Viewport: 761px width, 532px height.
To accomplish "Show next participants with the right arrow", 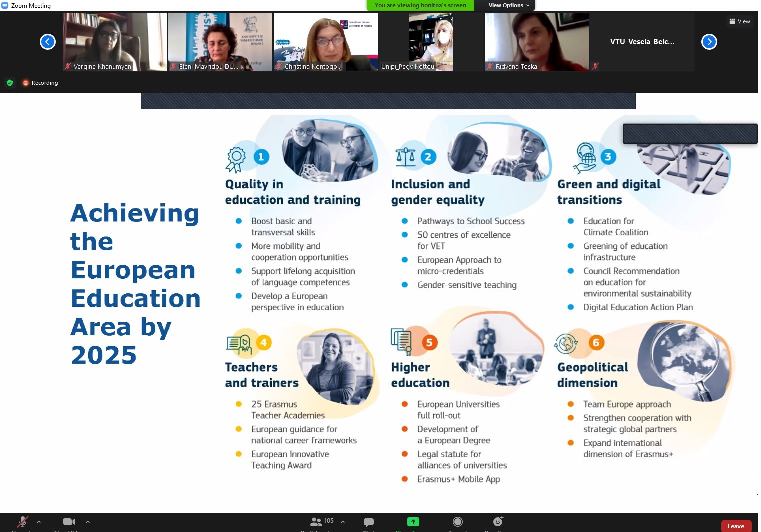I will click(x=709, y=42).
